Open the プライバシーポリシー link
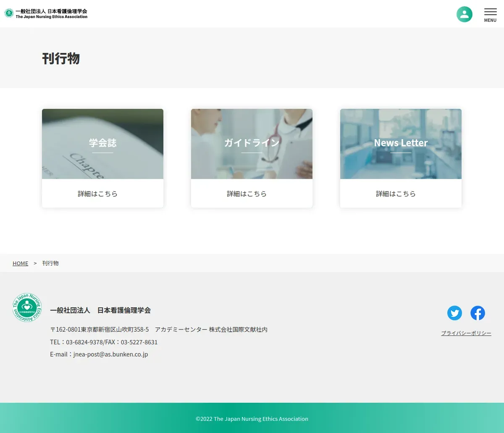The width and height of the screenshot is (504, 433). [x=466, y=333]
